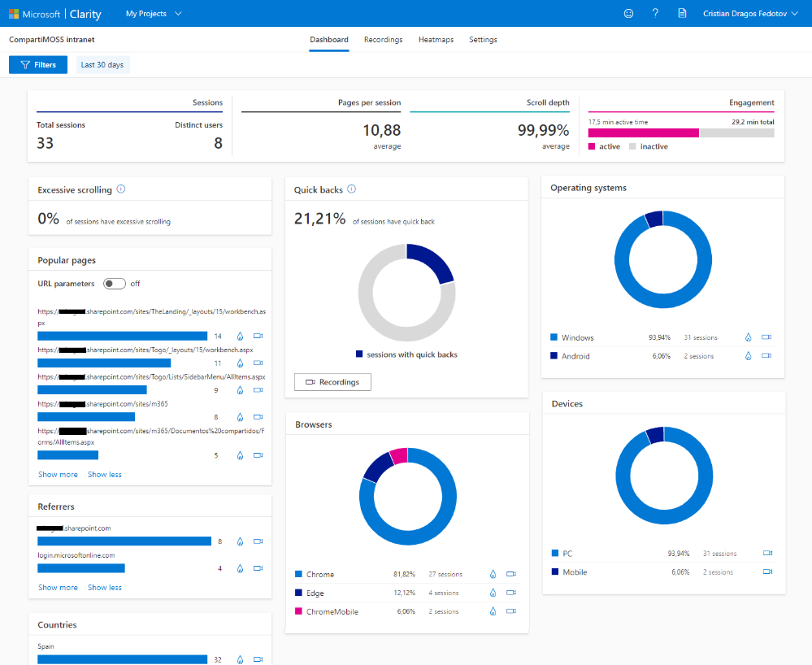Click camera recording icon next to Spain
The image size is (812, 665).
point(258,660)
